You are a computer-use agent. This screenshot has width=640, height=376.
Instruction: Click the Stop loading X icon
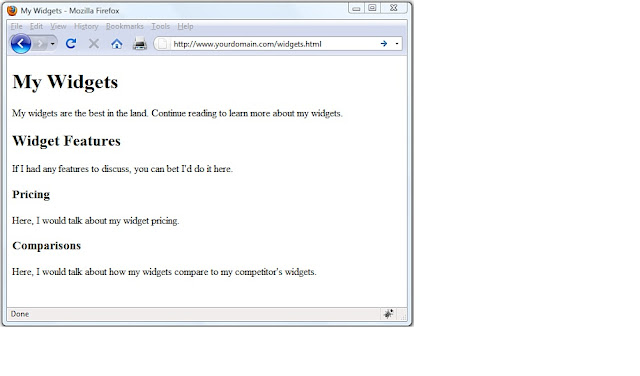click(94, 44)
